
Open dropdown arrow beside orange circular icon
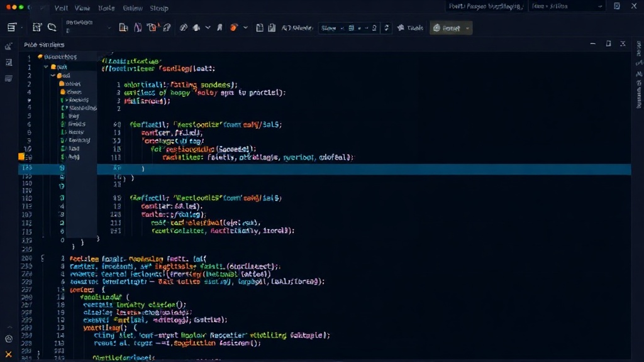[x=246, y=28]
